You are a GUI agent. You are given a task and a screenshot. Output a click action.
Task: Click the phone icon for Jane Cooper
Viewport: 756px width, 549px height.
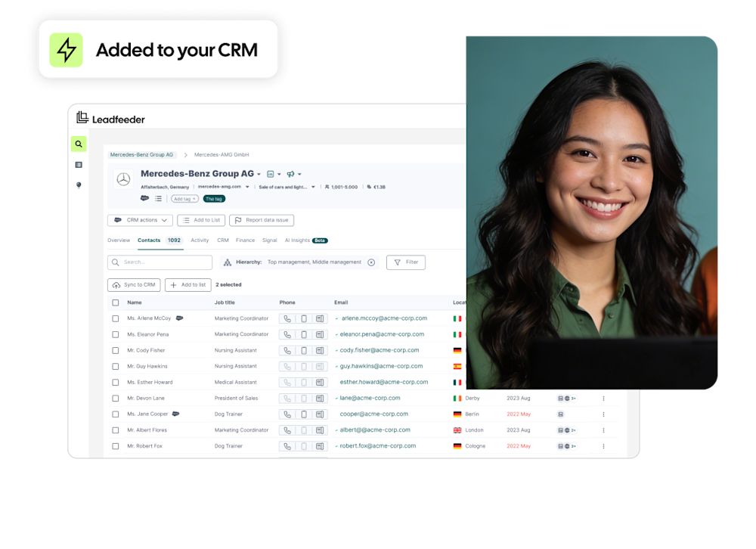click(x=287, y=414)
